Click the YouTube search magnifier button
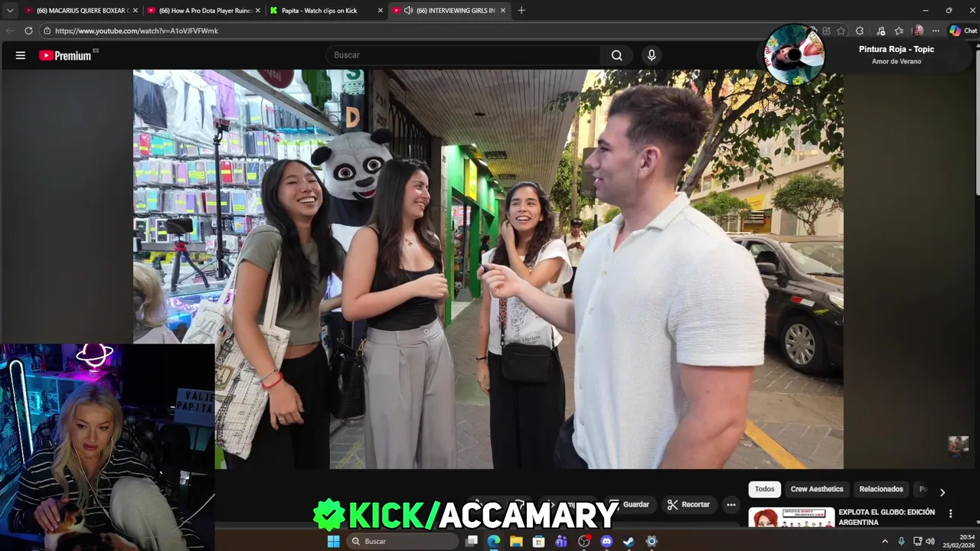Viewport: 980px width, 551px height. pos(616,55)
